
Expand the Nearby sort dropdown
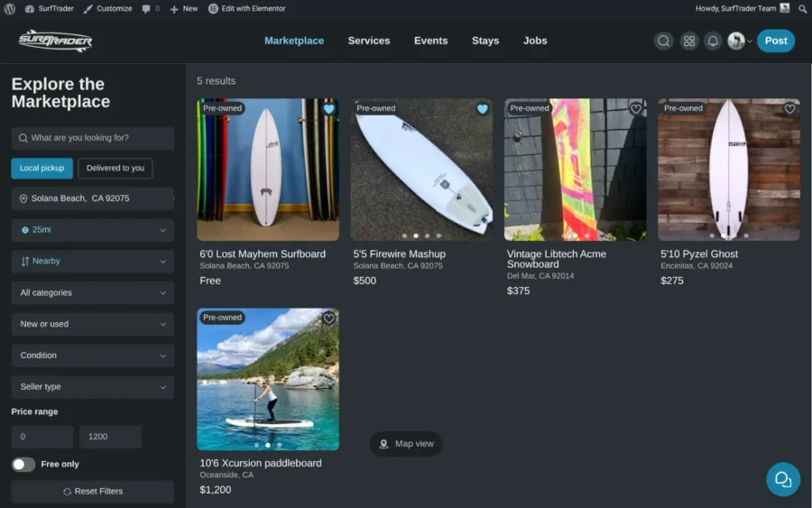pyautogui.click(x=93, y=262)
